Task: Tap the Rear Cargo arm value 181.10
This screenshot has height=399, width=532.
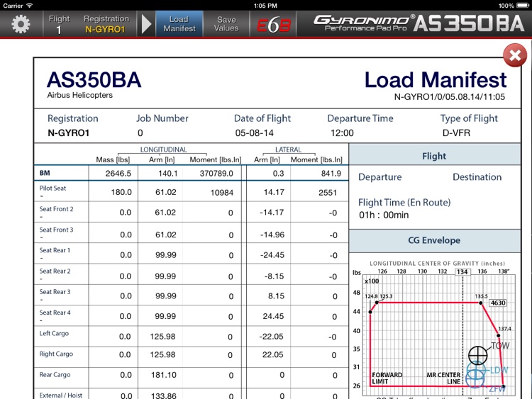Action: pyautogui.click(x=164, y=375)
